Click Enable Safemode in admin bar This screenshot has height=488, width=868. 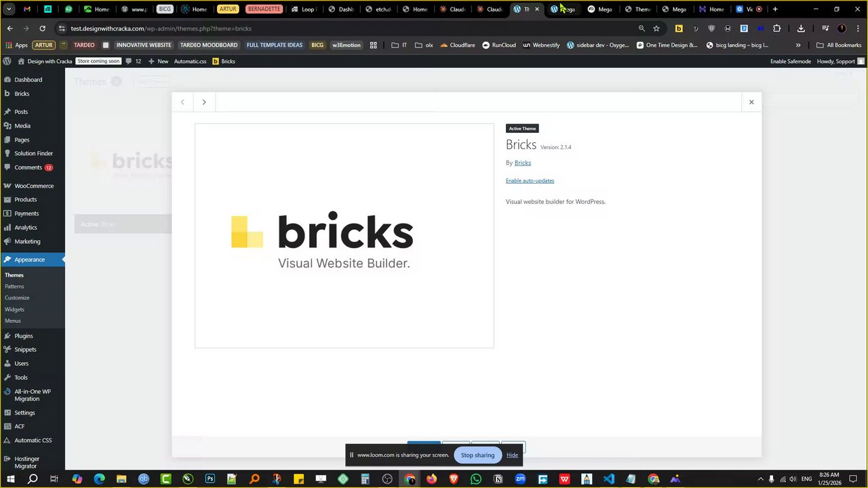click(x=790, y=61)
